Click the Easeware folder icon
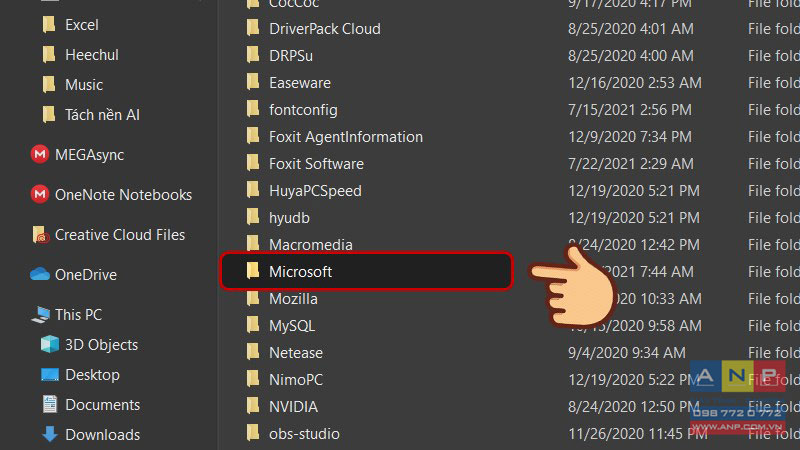Viewport: 800px width, 450px height. pos(253,82)
